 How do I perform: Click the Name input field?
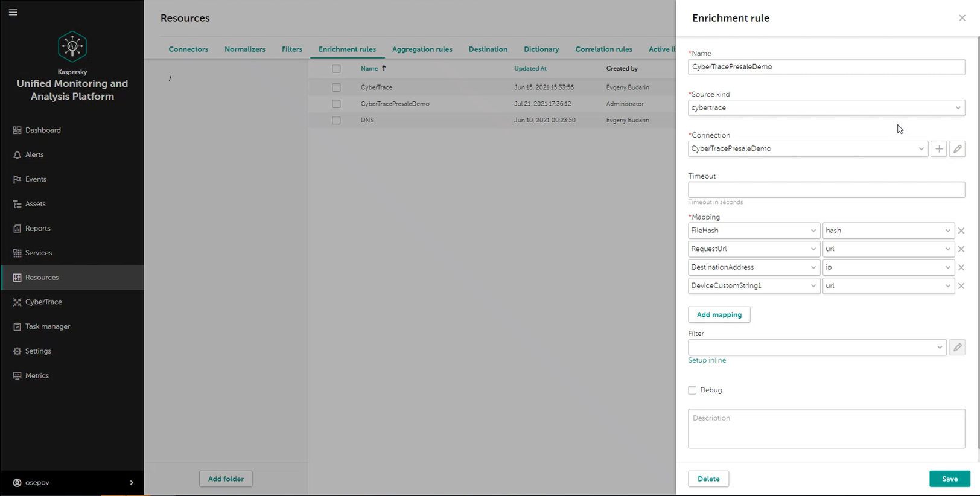[x=826, y=67]
